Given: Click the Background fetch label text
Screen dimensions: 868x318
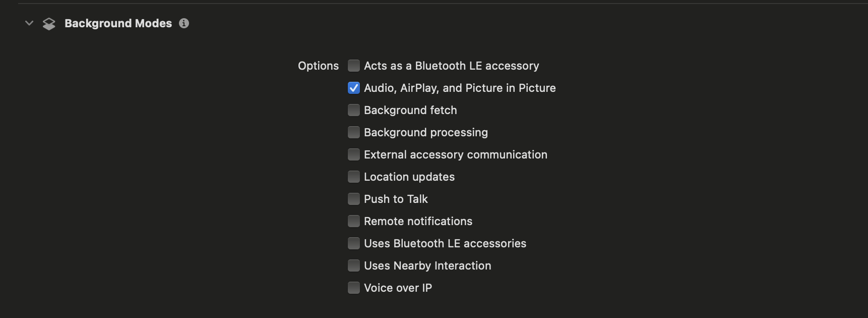Looking at the screenshot, I should (410, 110).
